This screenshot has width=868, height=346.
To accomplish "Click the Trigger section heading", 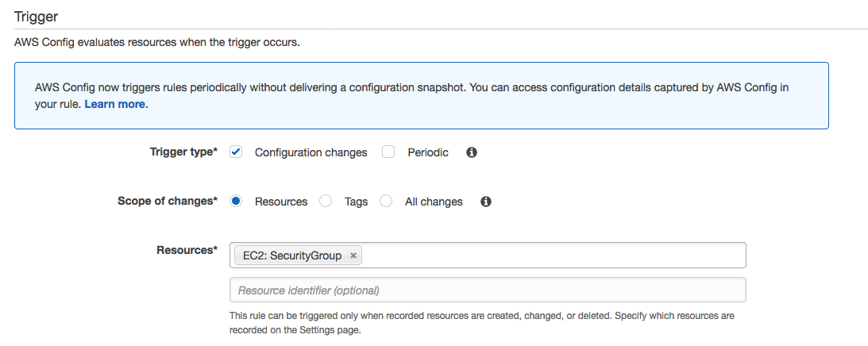I will click(36, 16).
